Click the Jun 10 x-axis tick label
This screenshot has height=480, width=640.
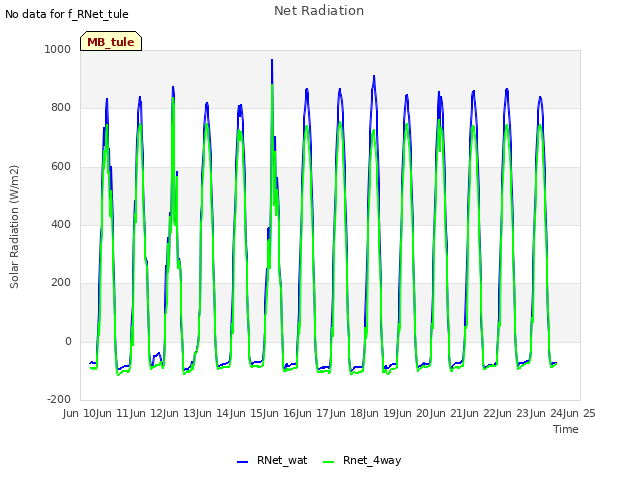[81, 413]
